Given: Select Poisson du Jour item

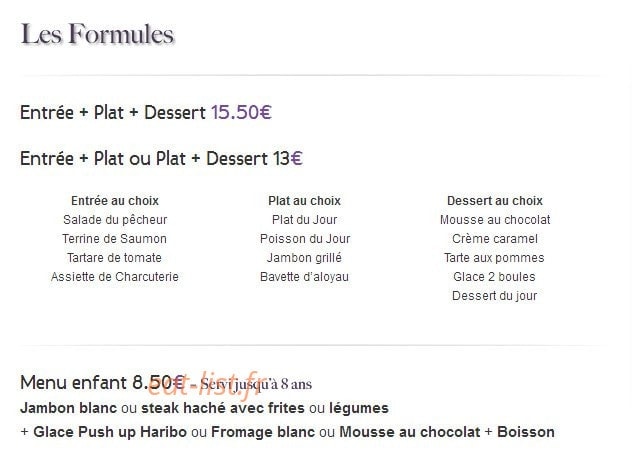Looking at the screenshot, I should point(305,239).
